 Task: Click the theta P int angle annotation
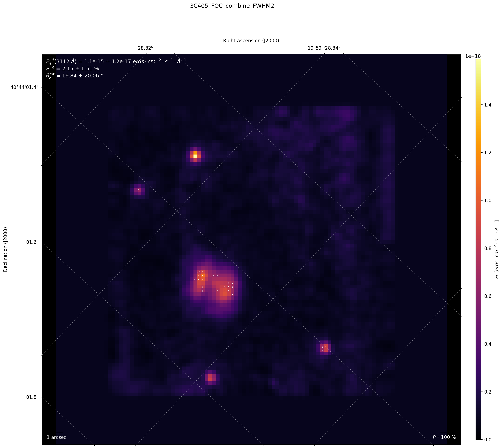74,76
